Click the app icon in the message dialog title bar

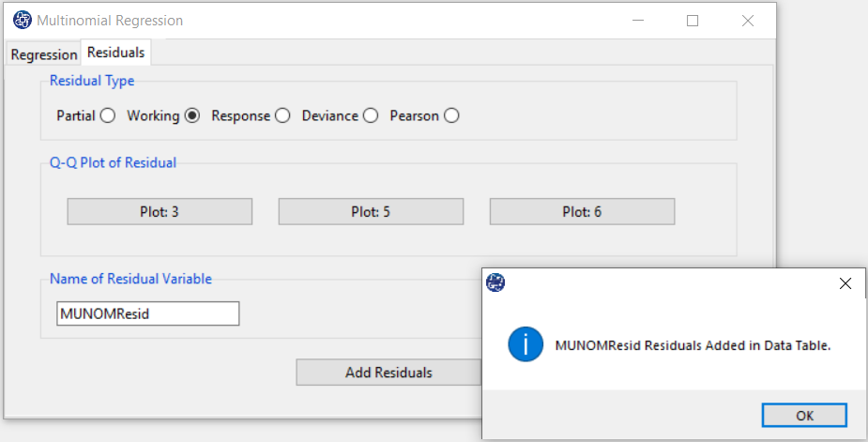495,282
